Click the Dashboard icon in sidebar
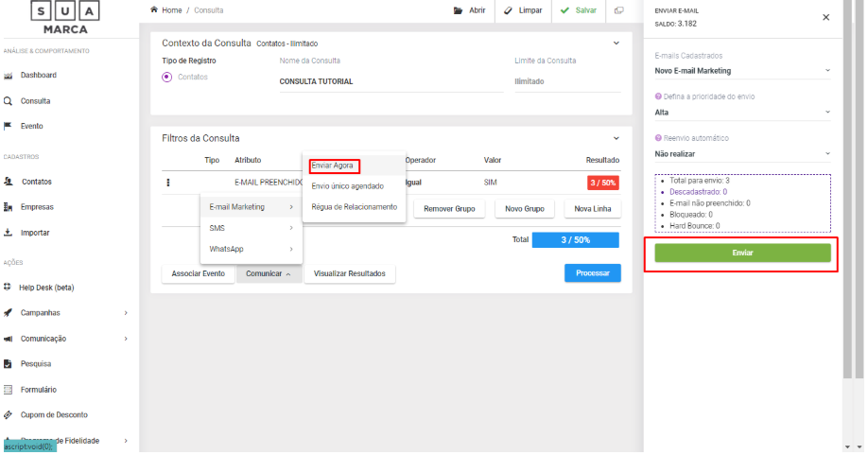This screenshot has width=868, height=455. click(9, 76)
